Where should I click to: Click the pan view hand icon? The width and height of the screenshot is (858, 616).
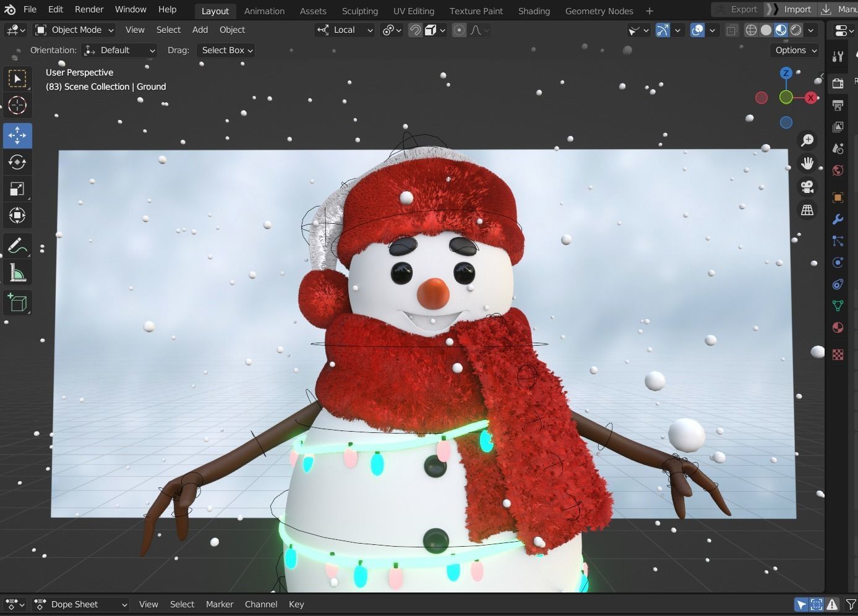(807, 163)
